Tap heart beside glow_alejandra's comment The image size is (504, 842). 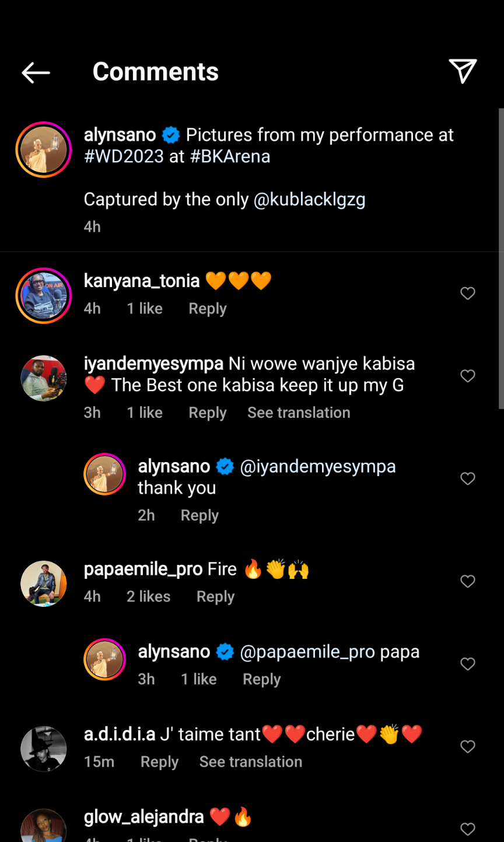coord(468,829)
